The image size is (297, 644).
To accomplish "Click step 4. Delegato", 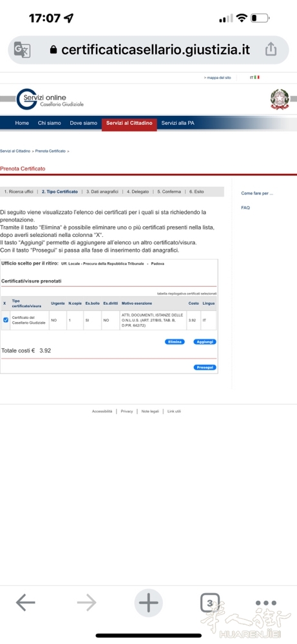I will [x=138, y=192].
